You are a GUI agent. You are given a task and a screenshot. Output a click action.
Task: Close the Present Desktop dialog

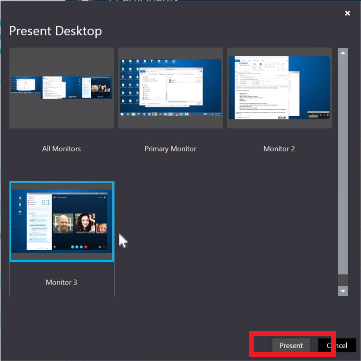347,13
